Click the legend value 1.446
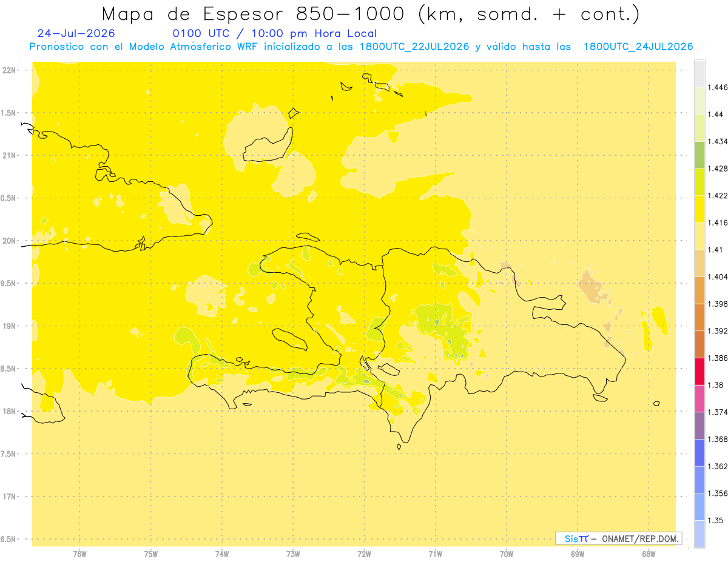 (x=718, y=87)
